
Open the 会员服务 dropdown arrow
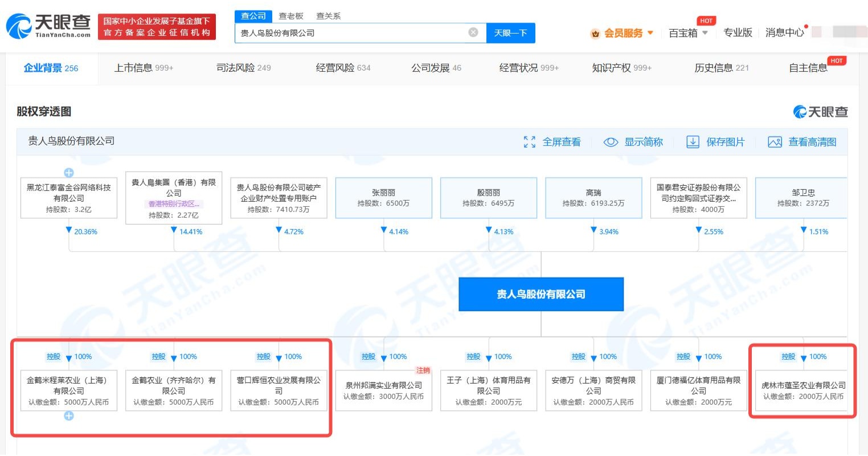point(650,33)
